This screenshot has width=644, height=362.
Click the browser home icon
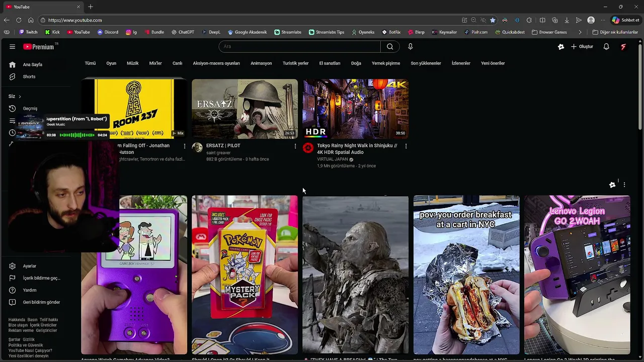pyautogui.click(x=31, y=20)
